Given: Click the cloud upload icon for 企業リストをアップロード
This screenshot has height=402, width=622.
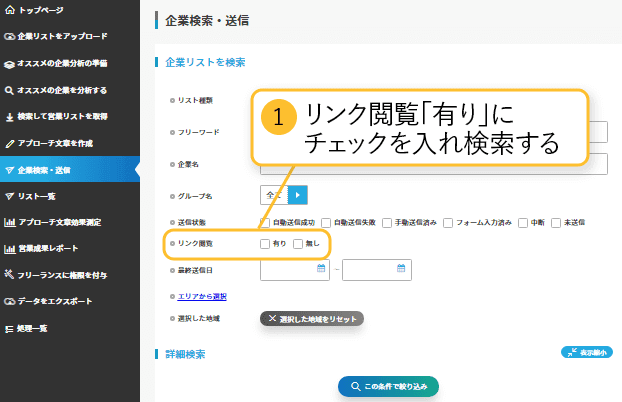Looking at the screenshot, I should pos(10,37).
